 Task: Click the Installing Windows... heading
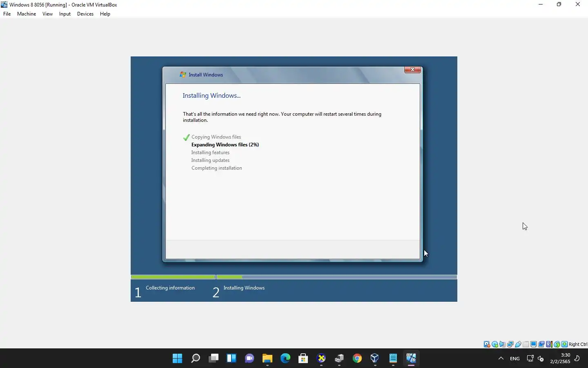coord(212,96)
